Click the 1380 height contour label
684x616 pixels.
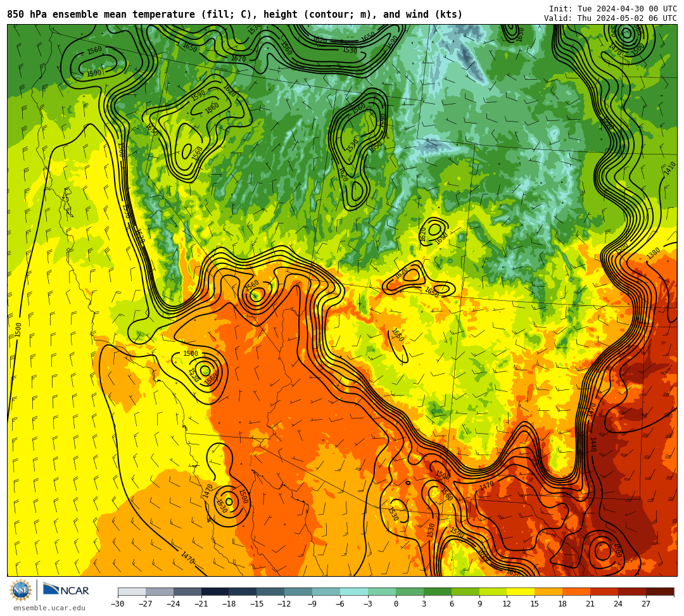pyautogui.click(x=653, y=253)
